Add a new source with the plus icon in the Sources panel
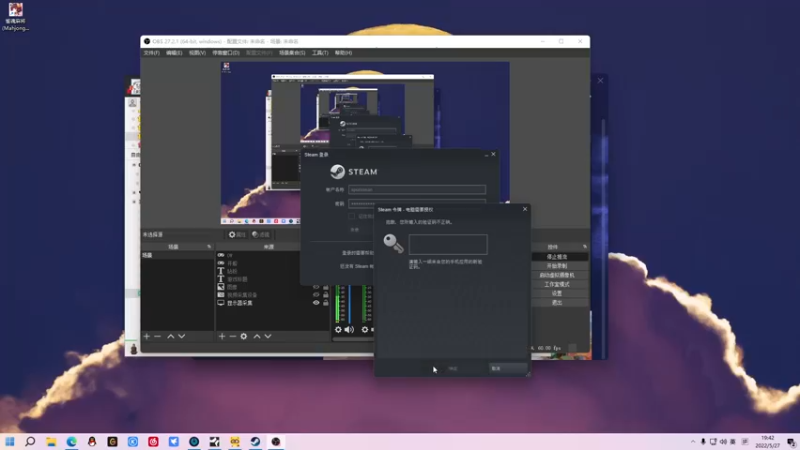This screenshot has height=450, width=800. pyautogui.click(x=222, y=336)
